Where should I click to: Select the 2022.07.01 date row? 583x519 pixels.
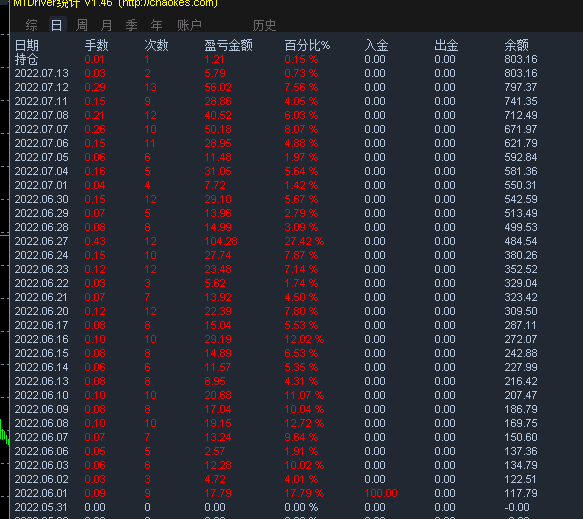(x=41, y=185)
